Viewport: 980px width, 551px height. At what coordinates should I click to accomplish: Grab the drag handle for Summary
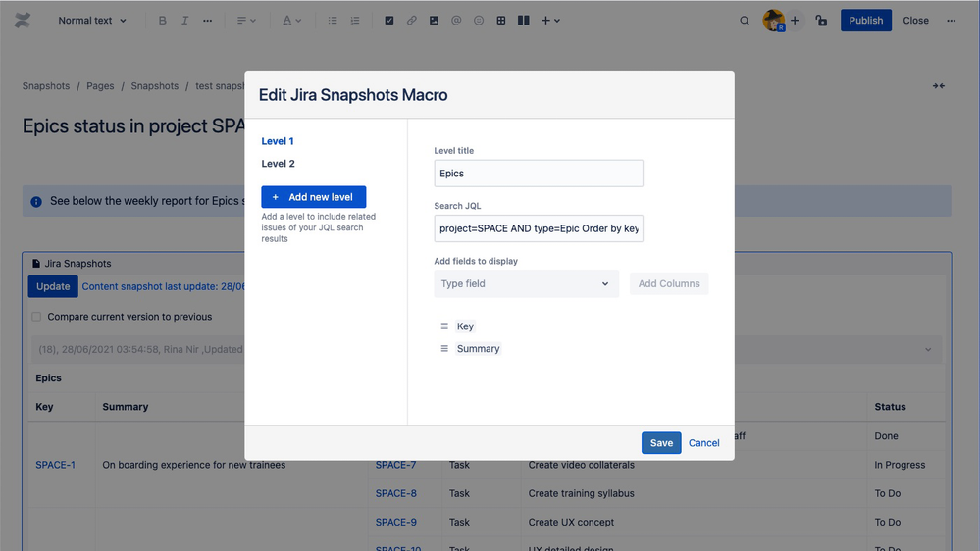[x=444, y=349]
